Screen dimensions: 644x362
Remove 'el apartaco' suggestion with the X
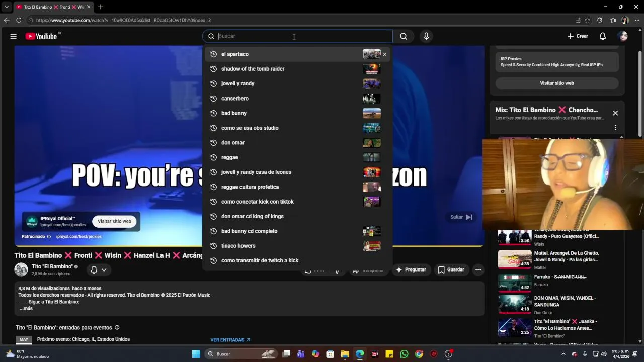coord(385,54)
